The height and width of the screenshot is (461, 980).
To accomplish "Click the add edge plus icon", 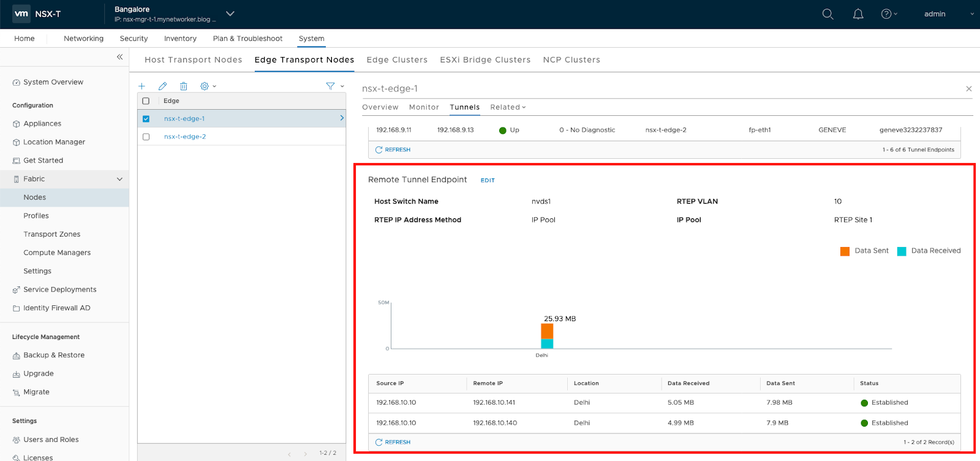I will point(141,86).
